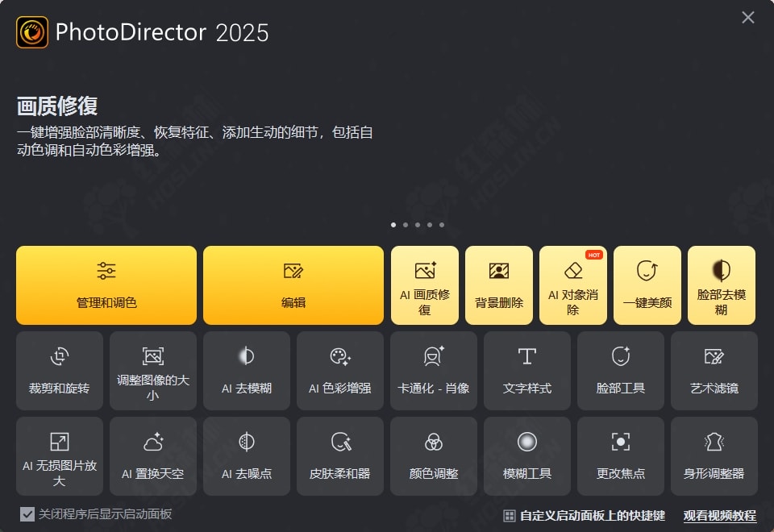Select 裁剪和旋转 tool

(59, 371)
